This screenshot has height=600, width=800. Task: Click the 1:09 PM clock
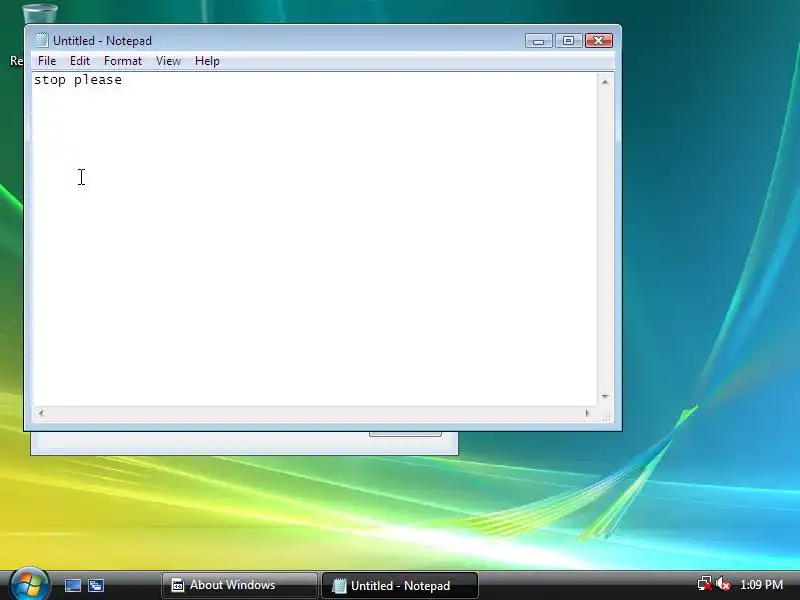[x=761, y=585]
